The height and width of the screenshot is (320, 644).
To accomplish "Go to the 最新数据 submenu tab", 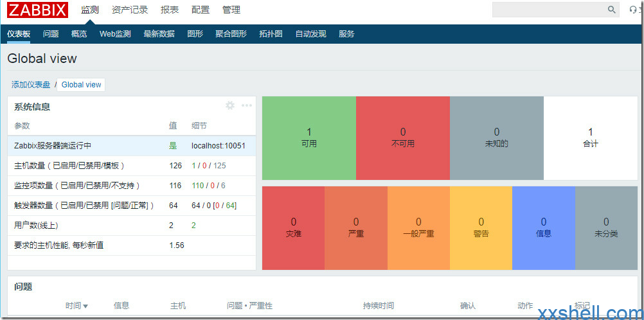I will tap(159, 34).
